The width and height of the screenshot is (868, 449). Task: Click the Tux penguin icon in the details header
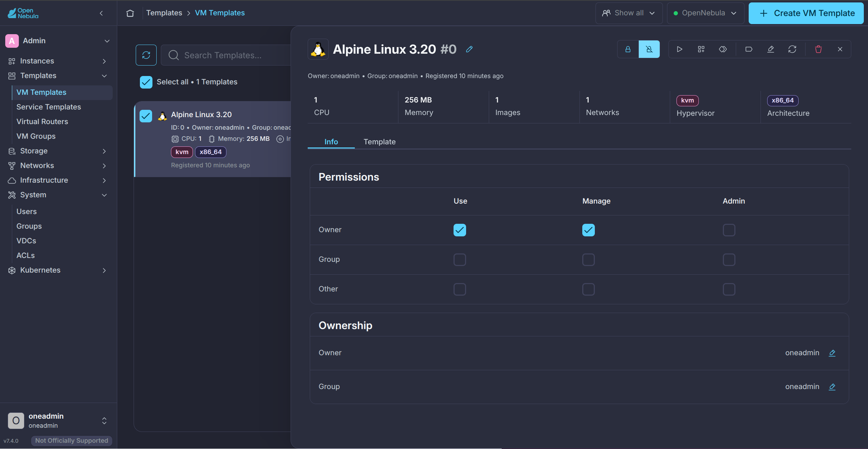(x=318, y=49)
